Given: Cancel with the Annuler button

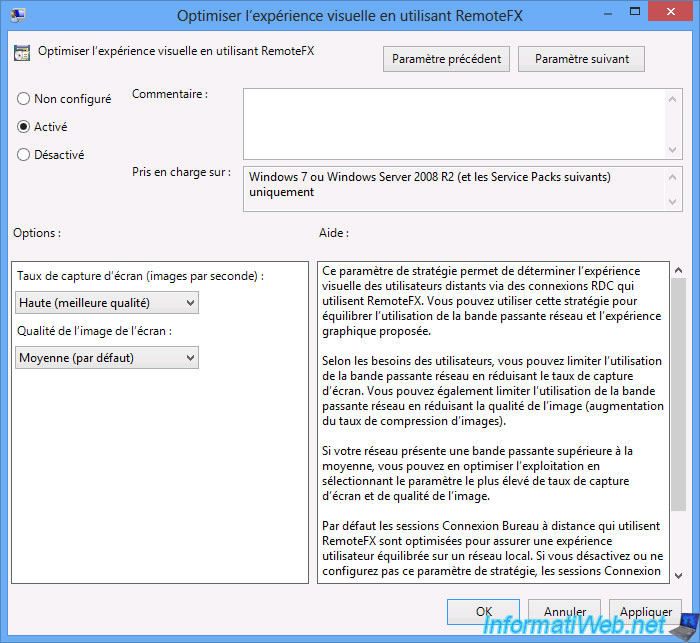Looking at the screenshot, I should (565, 611).
